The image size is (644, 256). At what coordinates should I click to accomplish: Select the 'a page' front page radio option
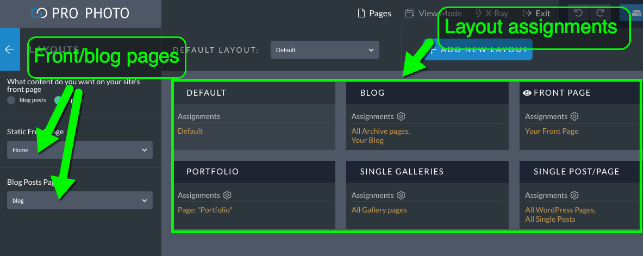[x=58, y=100]
